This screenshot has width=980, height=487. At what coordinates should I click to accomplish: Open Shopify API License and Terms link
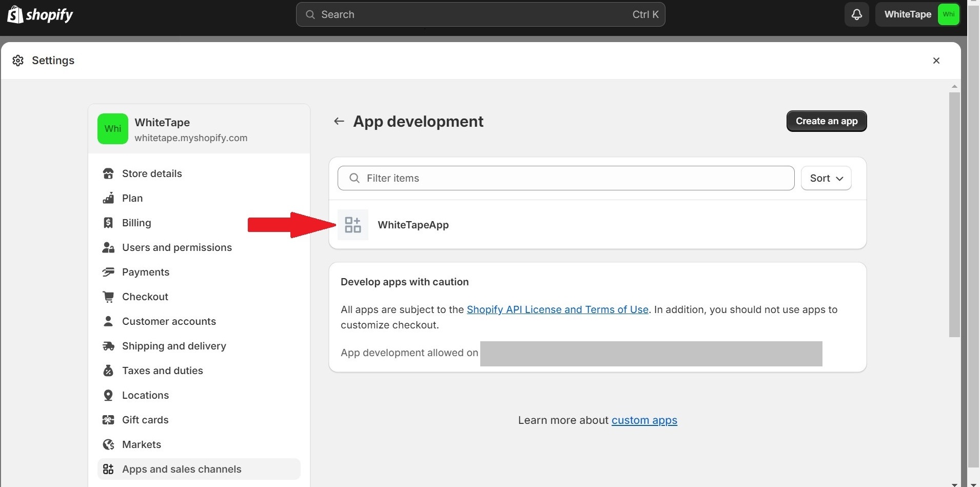pos(557,309)
